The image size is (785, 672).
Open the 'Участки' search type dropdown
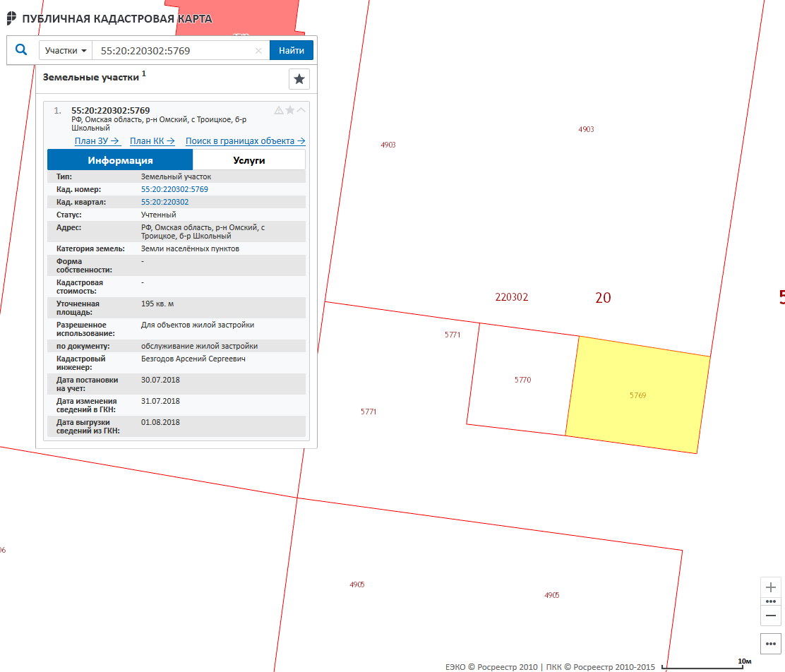pos(66,51)
